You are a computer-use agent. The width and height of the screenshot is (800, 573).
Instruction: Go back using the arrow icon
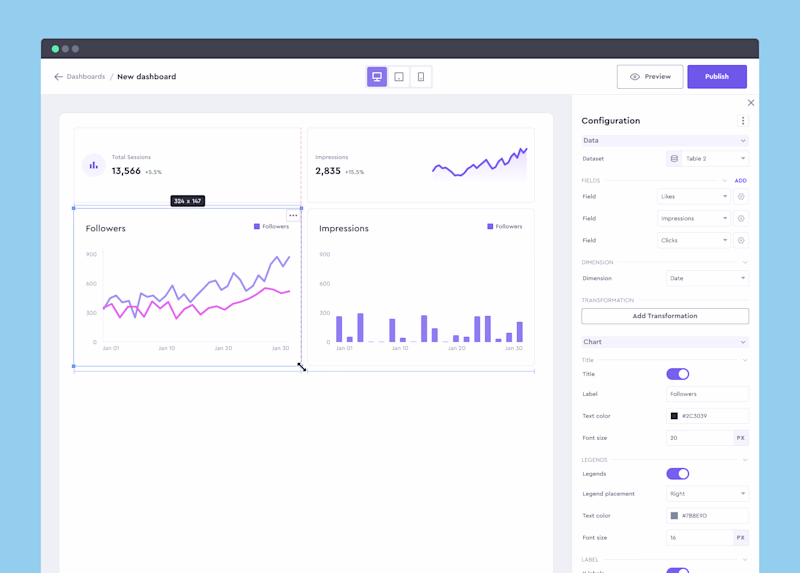click(x=58, y=77)
